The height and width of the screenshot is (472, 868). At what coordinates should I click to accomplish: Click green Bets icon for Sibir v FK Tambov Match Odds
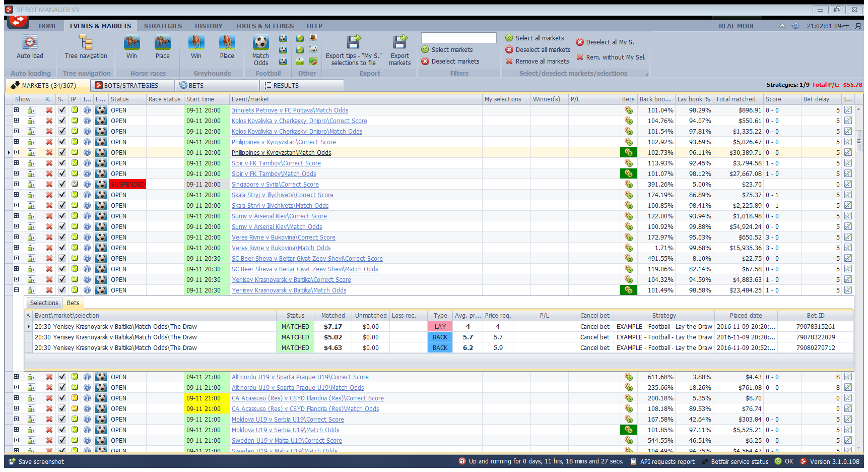coord(628,173)
